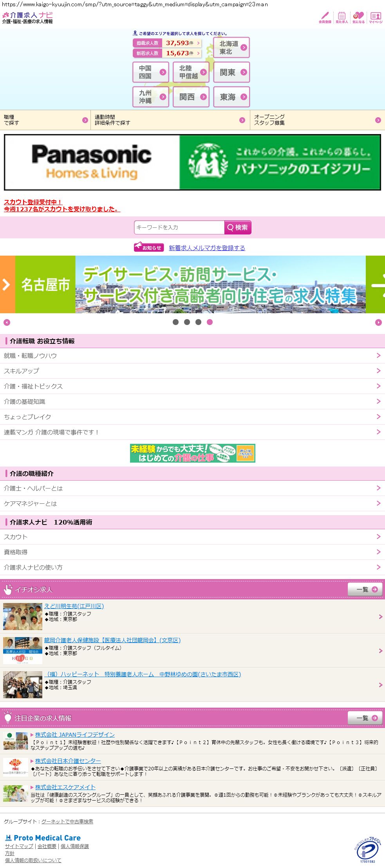
Task: Open the 通勤時間 詳細条件で探す tab
Action: pyautogui.click(x=170, y=120)
